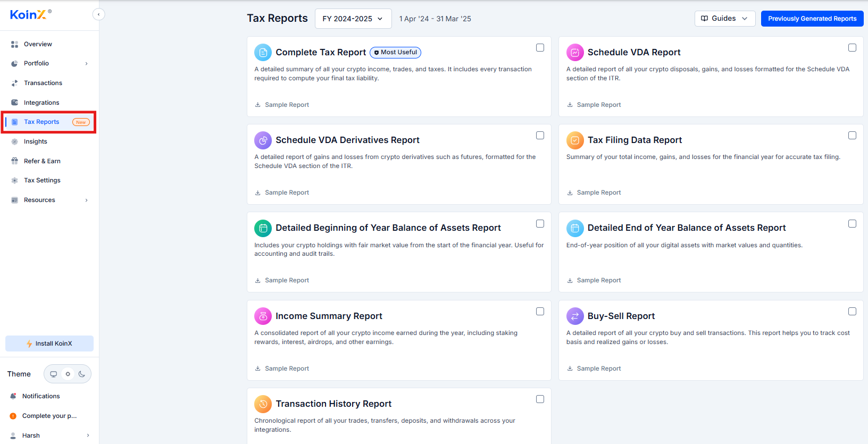
Task: Check the Buy-Sell Report checkbox
Action: 852,312
